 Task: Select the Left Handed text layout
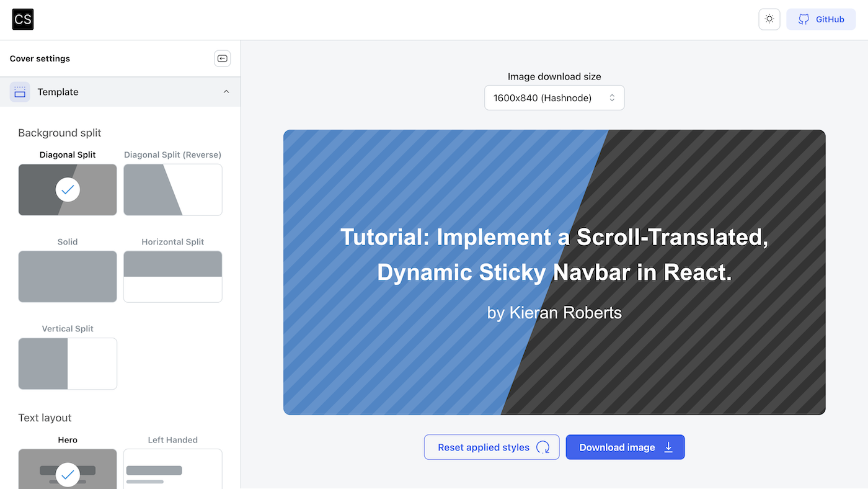173,469
